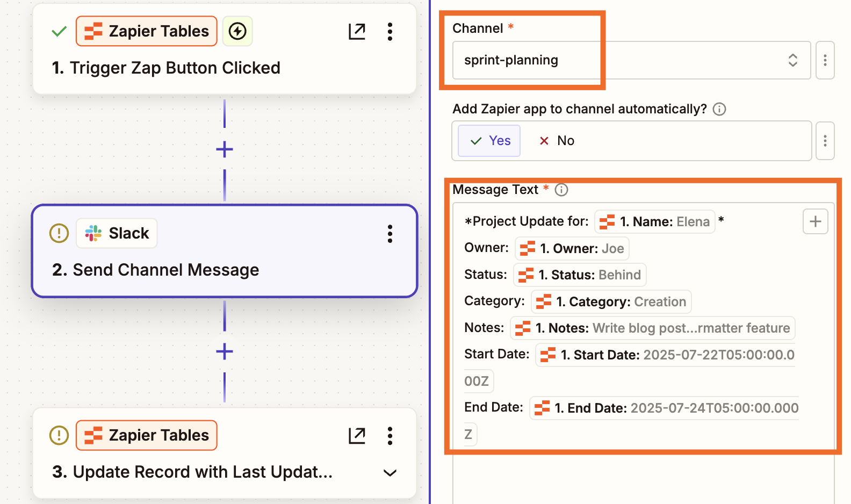The width and height of the screenshot is (851, 504).
Task: Click the warning icon on step 3
Action: tap(59, 435)
